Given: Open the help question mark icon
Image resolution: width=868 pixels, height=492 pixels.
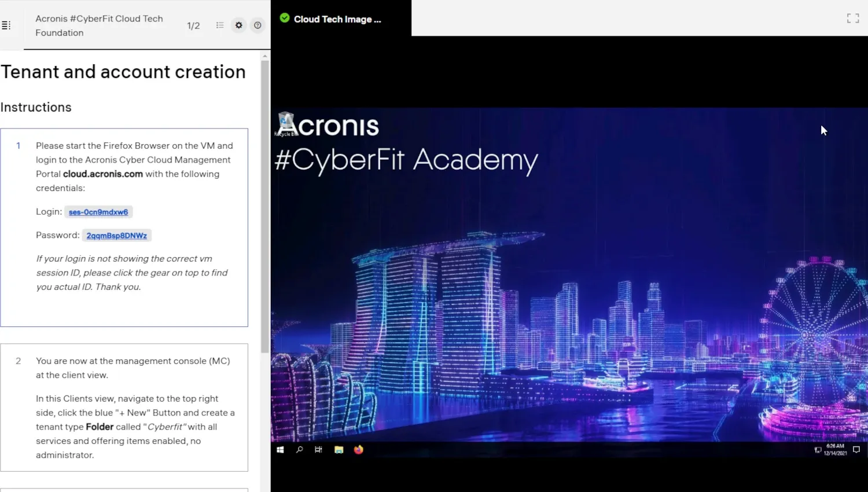Looking at the screenshot, I should tap(258, 25).
